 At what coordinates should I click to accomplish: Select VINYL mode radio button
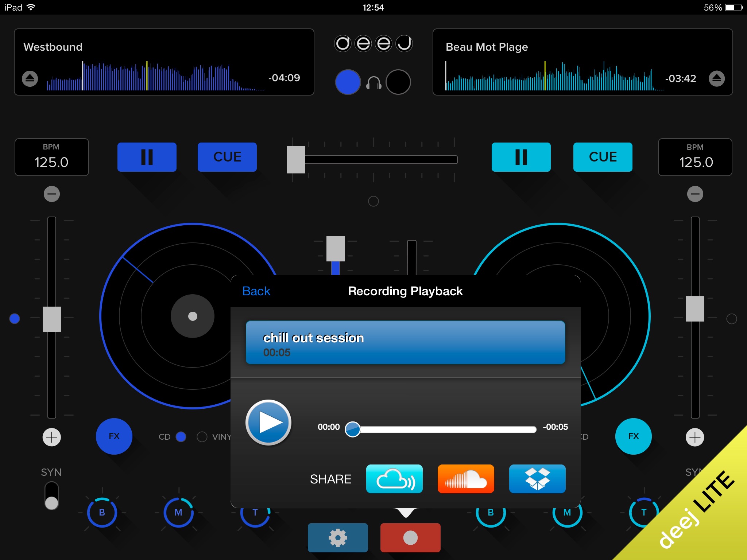pos(202,436)
